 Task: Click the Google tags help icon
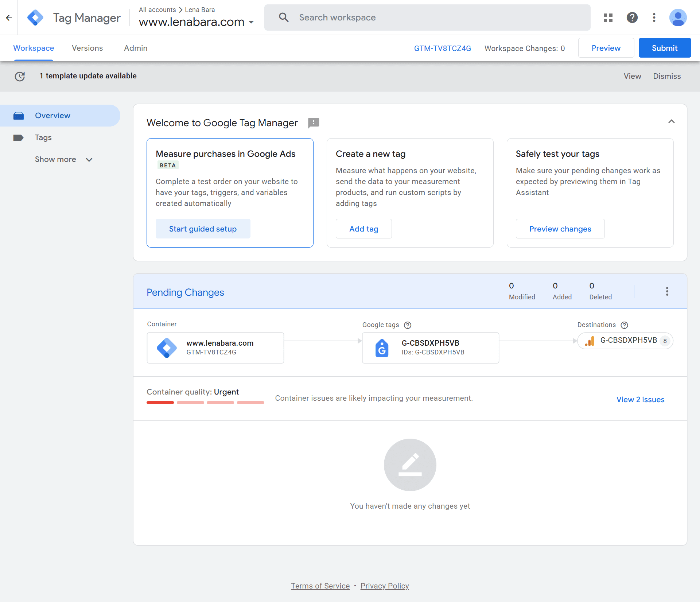click(x=408, y=325)
